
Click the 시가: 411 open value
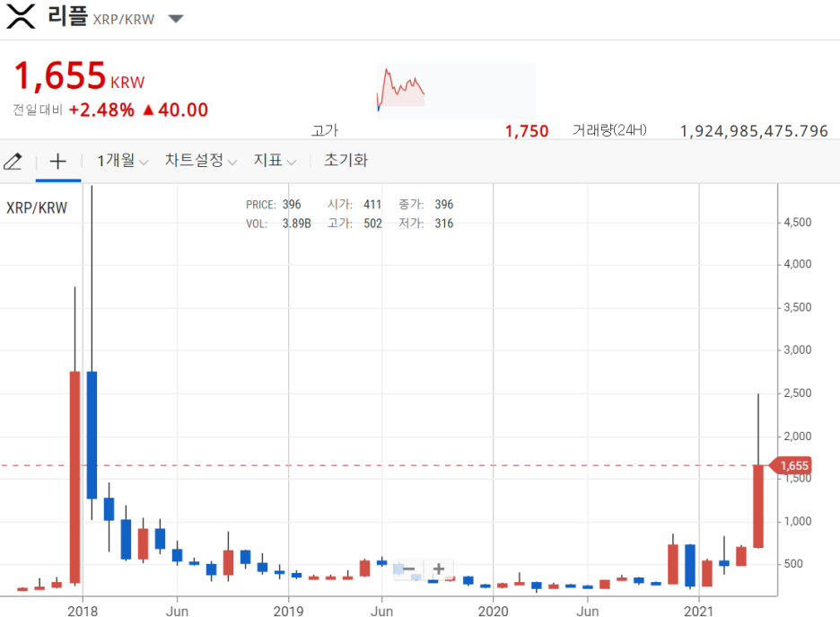click(x=354, y=204)
